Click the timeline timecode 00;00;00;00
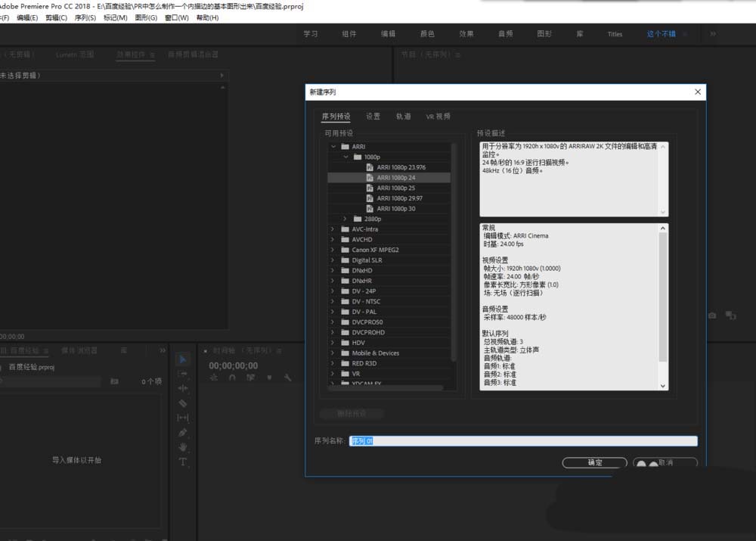The width and height of the screenshot is (756, 541). point(234,365)
